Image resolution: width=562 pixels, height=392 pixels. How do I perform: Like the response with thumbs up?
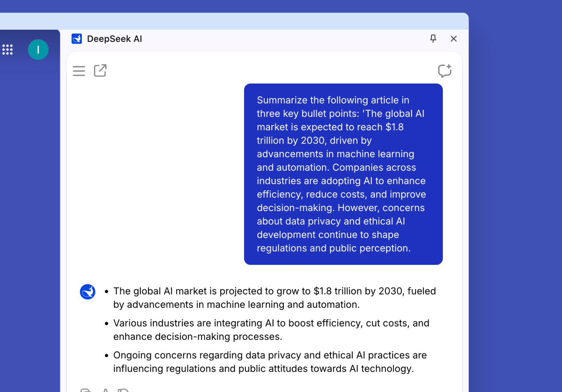coord(105,390)
